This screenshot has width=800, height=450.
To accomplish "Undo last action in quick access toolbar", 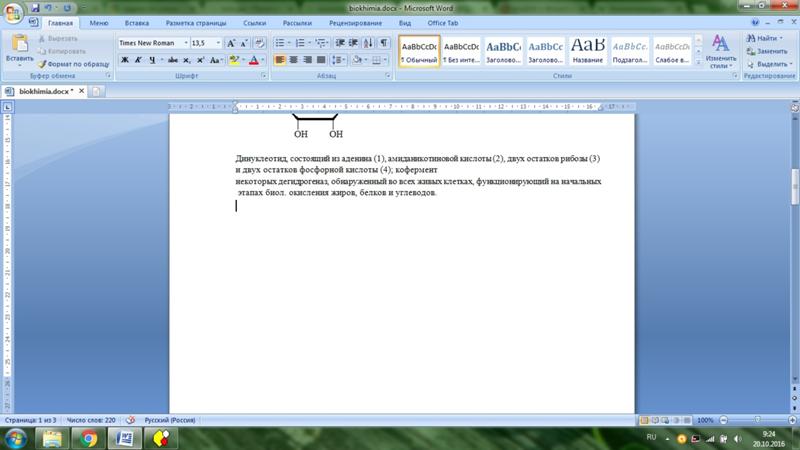I will [x=48, y=8].
